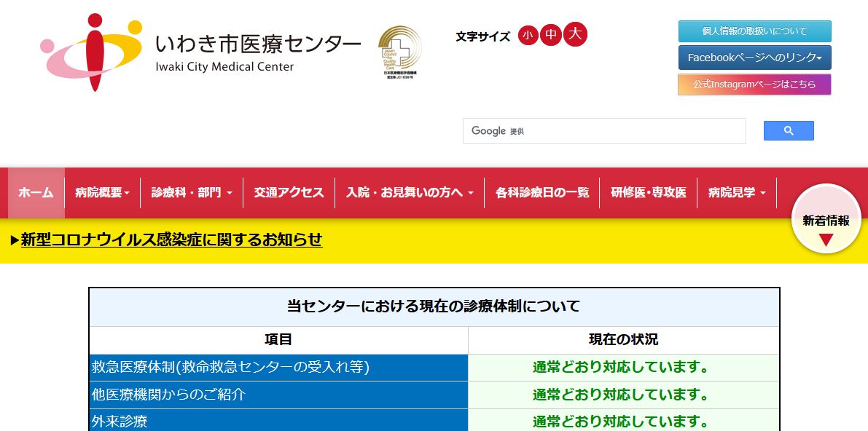Image resolution: width=868 pixels, height=431 pixels.
Task: Open the 公式Instagramページはこちら button
Action: 754,84
